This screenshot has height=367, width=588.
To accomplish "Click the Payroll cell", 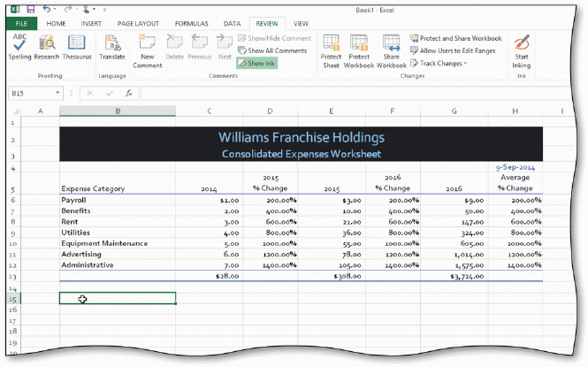I will (118, 200).
